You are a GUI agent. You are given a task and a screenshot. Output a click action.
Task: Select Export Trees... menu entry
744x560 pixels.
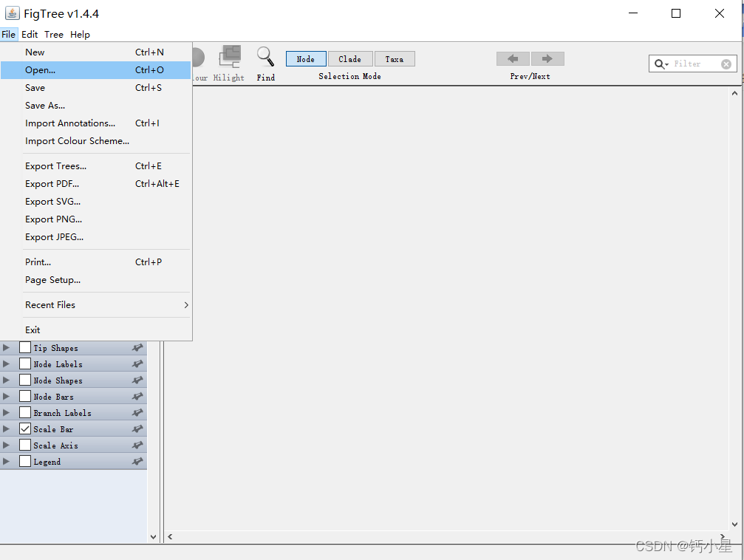96,166
